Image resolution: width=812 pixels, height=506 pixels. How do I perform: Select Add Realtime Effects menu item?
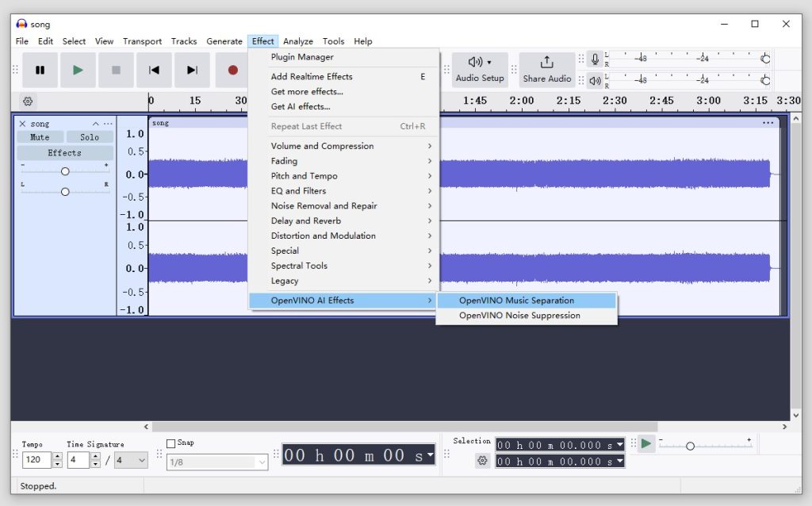(343, 77)
